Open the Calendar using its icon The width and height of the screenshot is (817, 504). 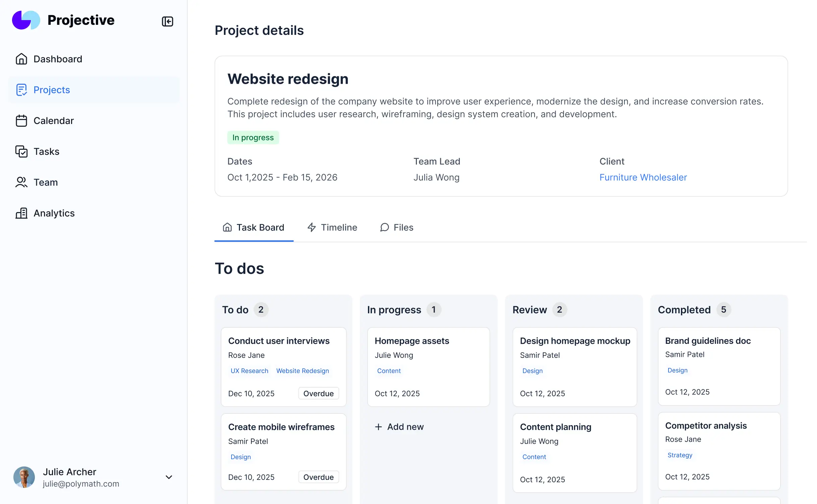coord(21,121)
